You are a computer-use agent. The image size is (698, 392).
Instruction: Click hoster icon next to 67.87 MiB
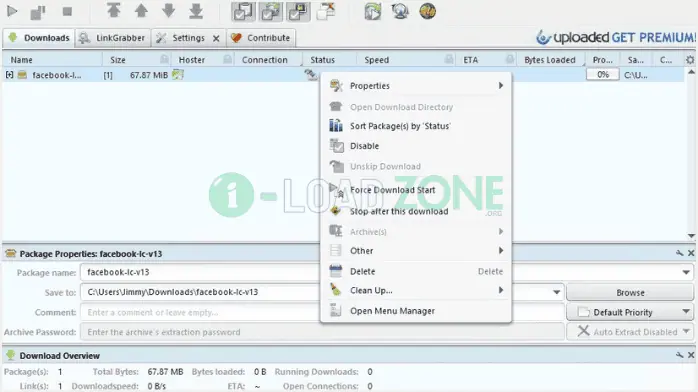tap(178, 74)
